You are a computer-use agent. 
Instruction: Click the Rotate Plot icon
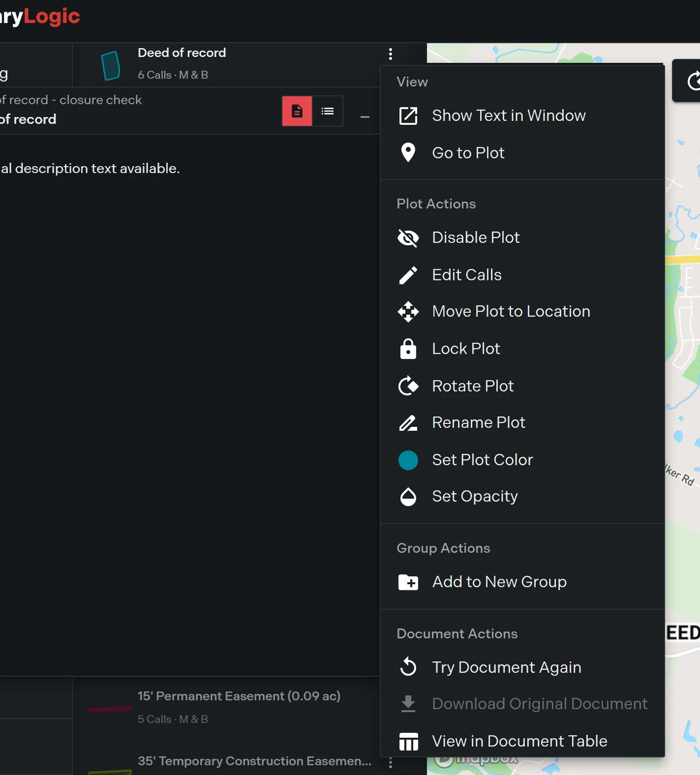[x=408, y=386]
